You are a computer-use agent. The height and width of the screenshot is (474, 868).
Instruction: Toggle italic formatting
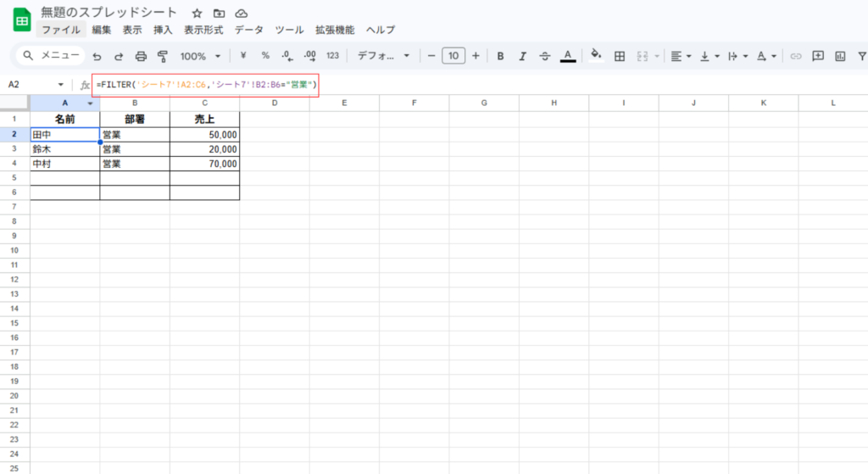coord(522,56)
